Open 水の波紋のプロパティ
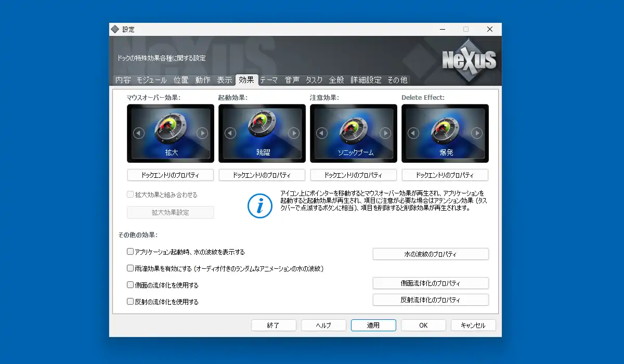Screen dimensions: 624x364 (431, 254)
